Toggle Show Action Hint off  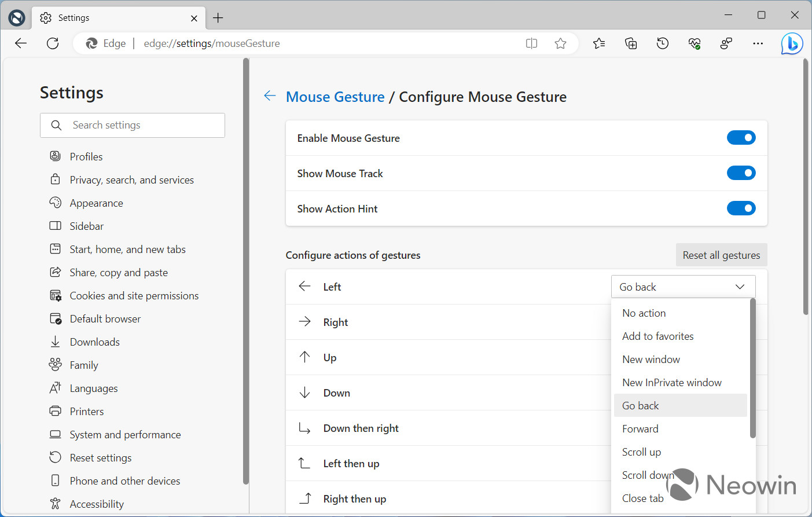(x=741, y=208)
